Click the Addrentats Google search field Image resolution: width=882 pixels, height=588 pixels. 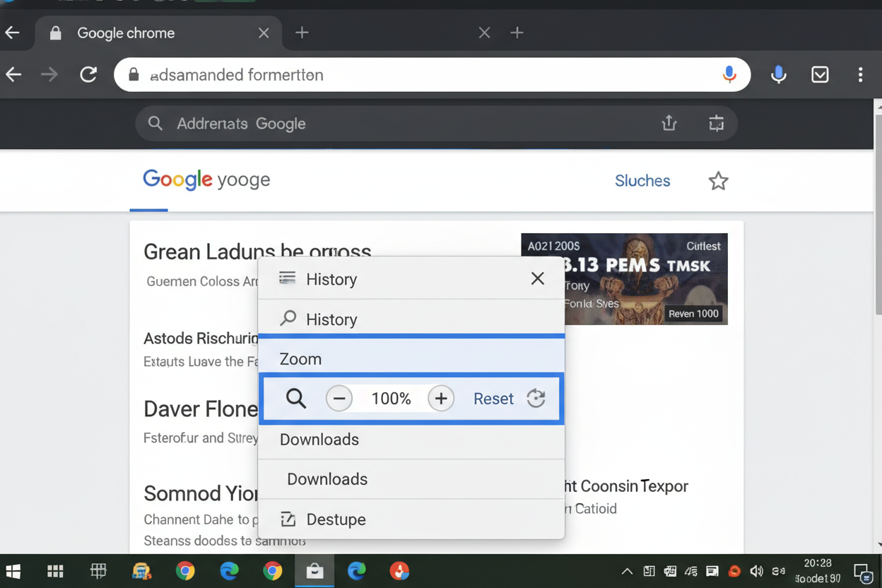(396, 124)
